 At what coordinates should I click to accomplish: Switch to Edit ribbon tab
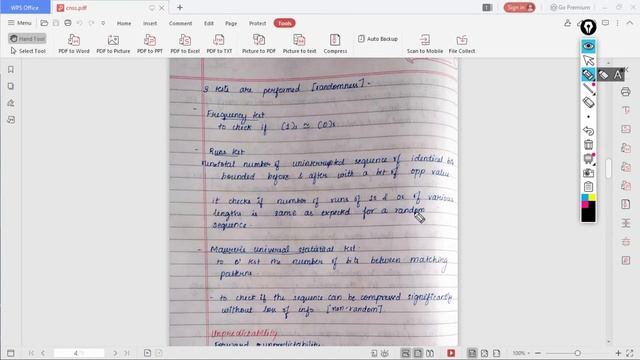[209, 23]
